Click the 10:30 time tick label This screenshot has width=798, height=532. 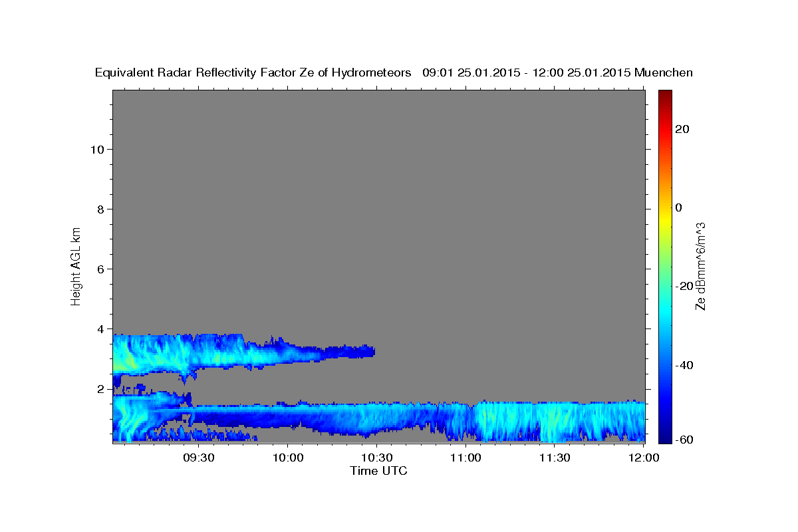pyautogui.click(x=376, y=458)
